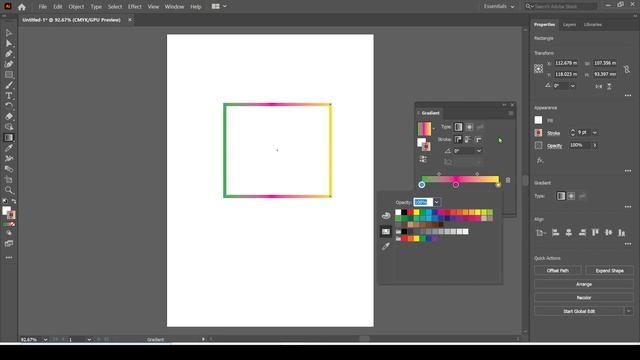Open the stop Opacity dropdown in popup
Image resolution: width=640 pixels, height=360 pixels.
point(436,202)
